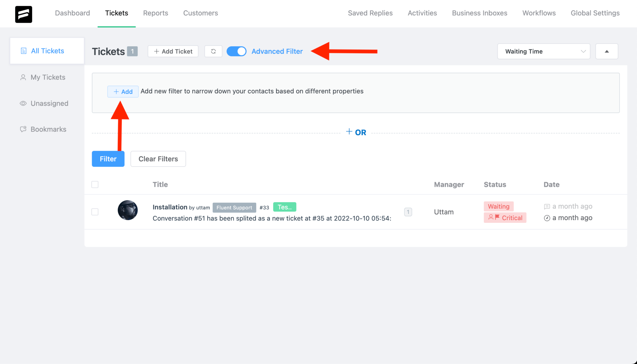Open the Waiting Time sort dropdown
637x364 pixels.
544,51
